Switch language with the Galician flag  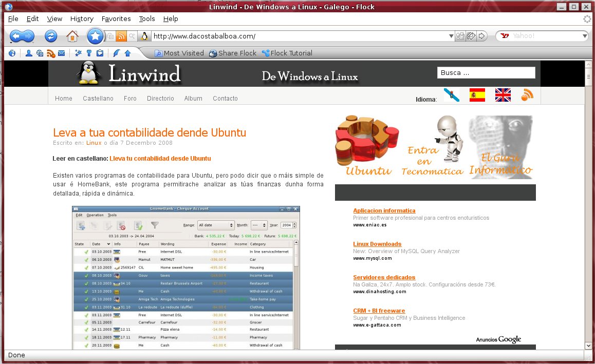coord(452,95)
